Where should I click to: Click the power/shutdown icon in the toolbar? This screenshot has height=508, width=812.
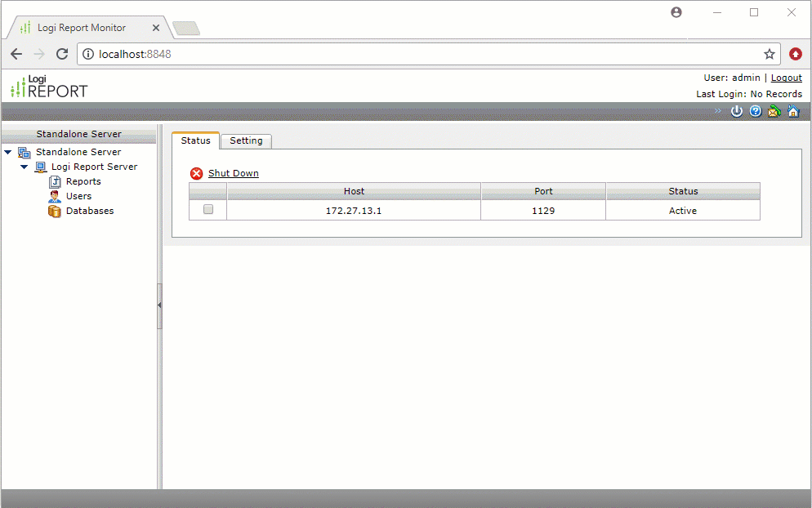click(x=736, y=111)
